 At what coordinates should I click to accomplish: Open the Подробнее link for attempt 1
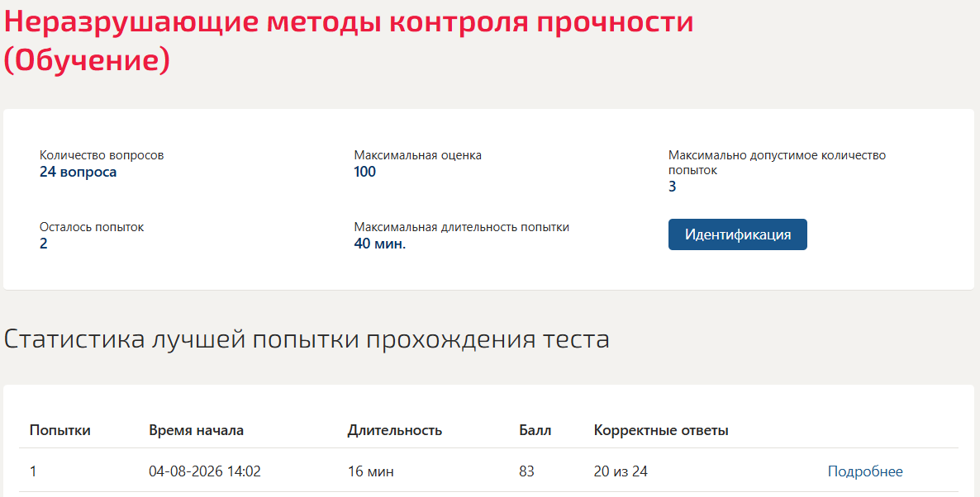[865, 471]
